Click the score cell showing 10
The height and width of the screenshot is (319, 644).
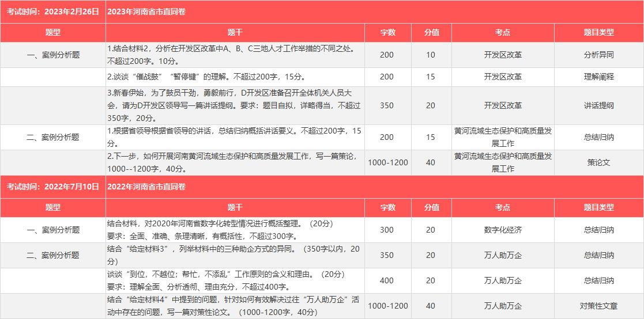431,55
